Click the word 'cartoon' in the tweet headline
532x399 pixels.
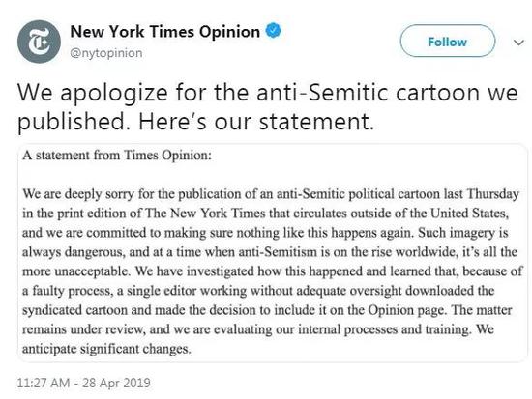coord(437,92)
